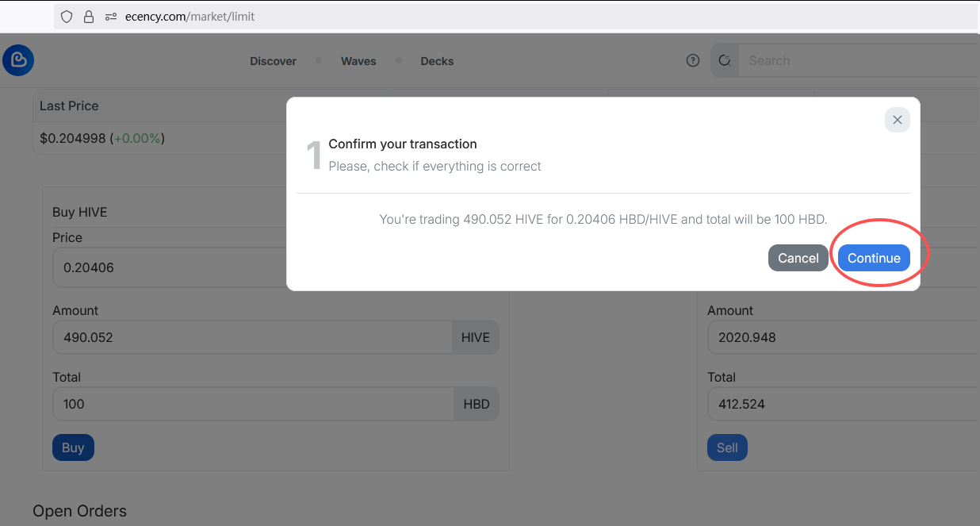
Task: Click Continue to confirm the transaction
Action: pos(874,258)
